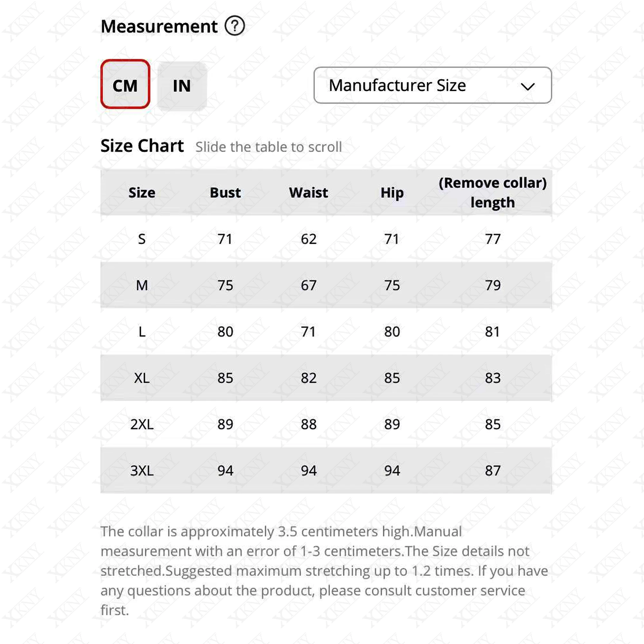The image size is (644, 644).
Task: Select the XL size row
Action: click(x=326, y=378)
